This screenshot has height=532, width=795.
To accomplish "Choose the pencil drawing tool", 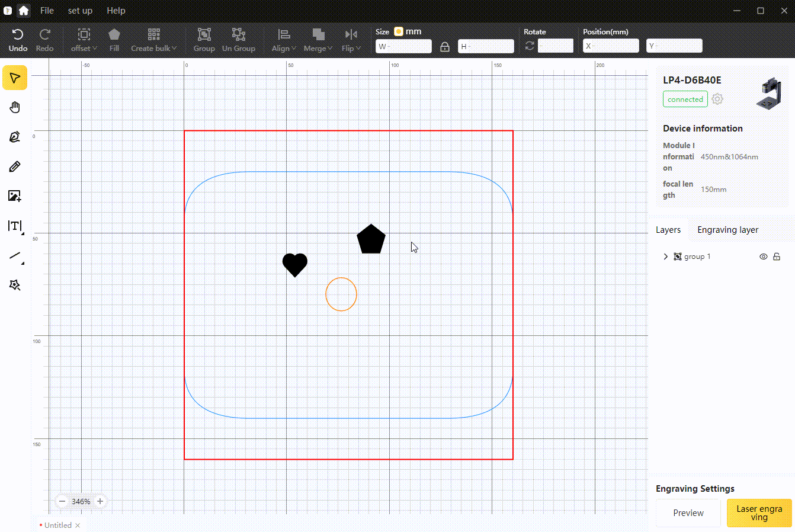I will pos(15,166).
